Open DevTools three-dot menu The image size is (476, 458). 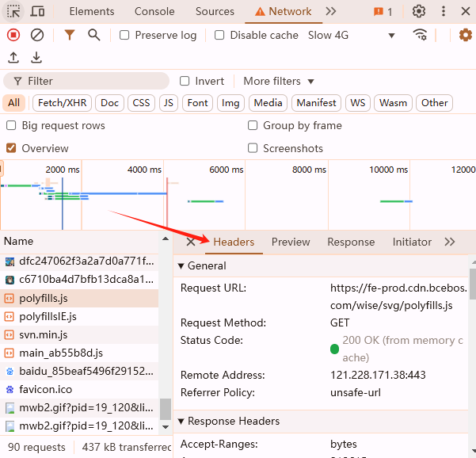tap(444, 12)
